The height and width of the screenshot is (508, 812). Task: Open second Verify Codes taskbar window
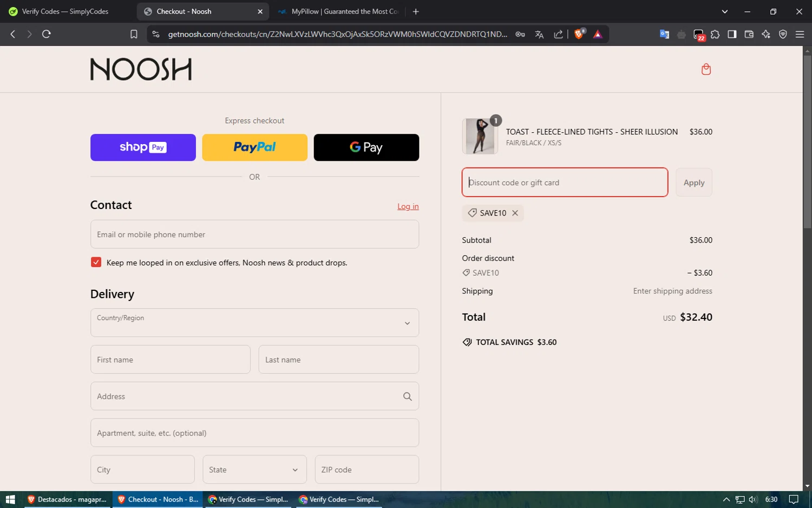(x=339, y=499)
